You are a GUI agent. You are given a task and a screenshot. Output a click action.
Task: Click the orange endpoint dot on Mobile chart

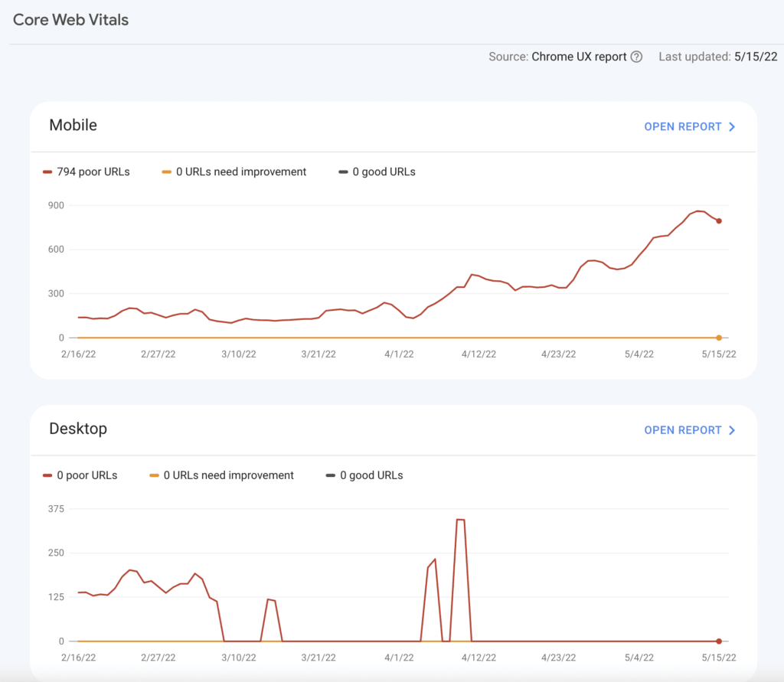719,338
